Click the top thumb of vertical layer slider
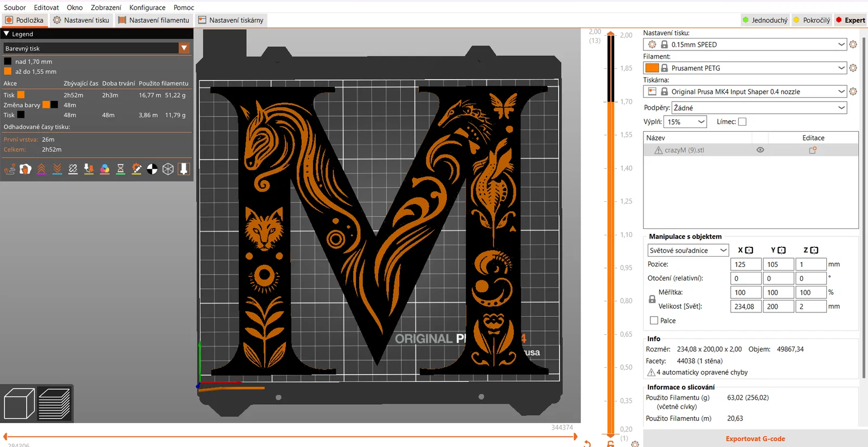 (x=611, y=34)
